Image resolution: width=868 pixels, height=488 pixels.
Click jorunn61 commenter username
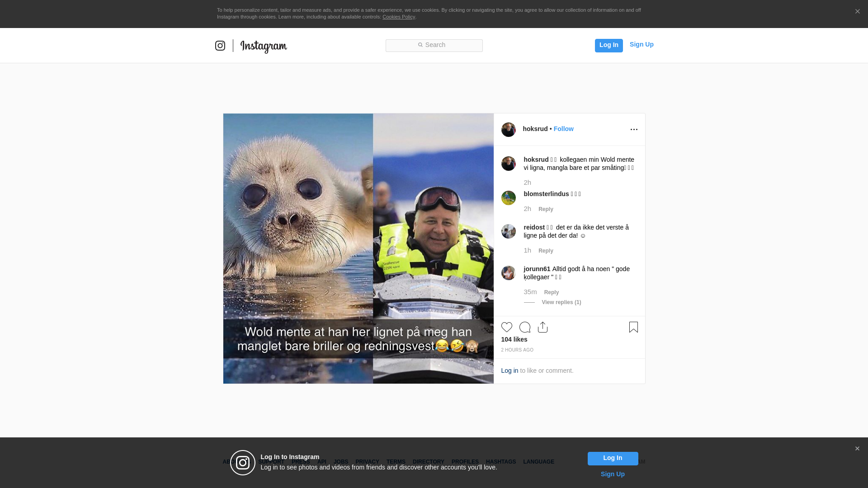point(537,269)
